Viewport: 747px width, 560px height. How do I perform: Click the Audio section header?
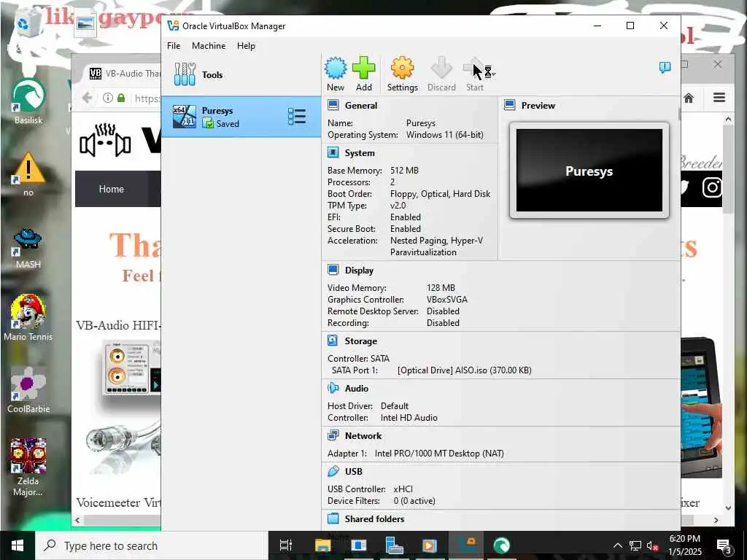(x=356, y=388)
